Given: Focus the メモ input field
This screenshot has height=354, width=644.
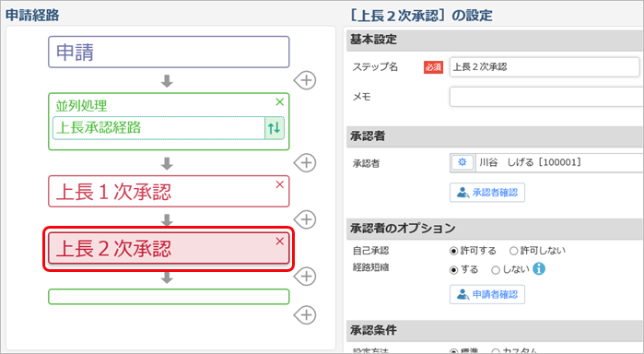Looking at the screenshot, I should (546, 97).
